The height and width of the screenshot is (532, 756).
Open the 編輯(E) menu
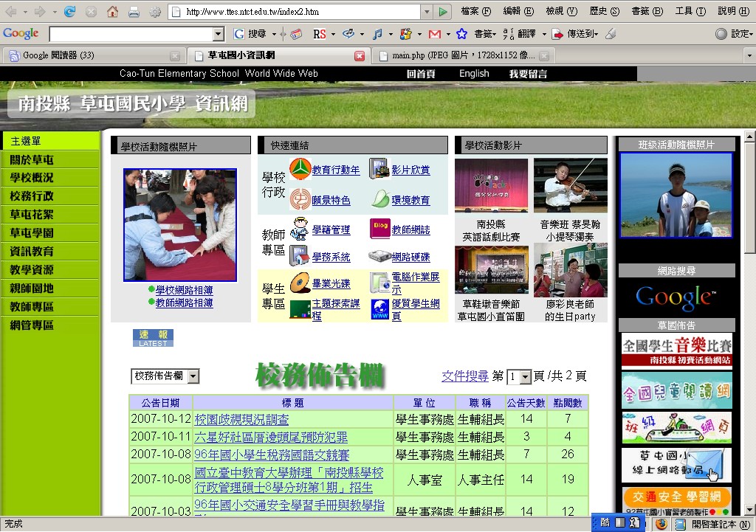(518, 11)
